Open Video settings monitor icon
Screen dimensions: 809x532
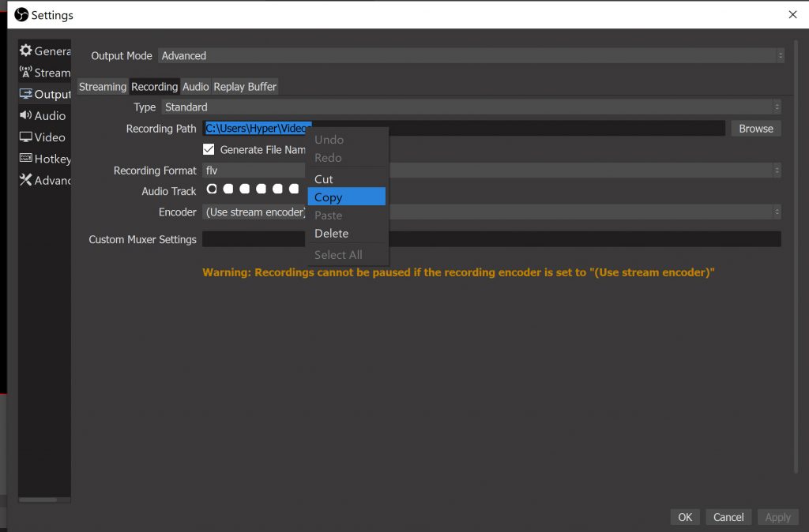point(25,137)
